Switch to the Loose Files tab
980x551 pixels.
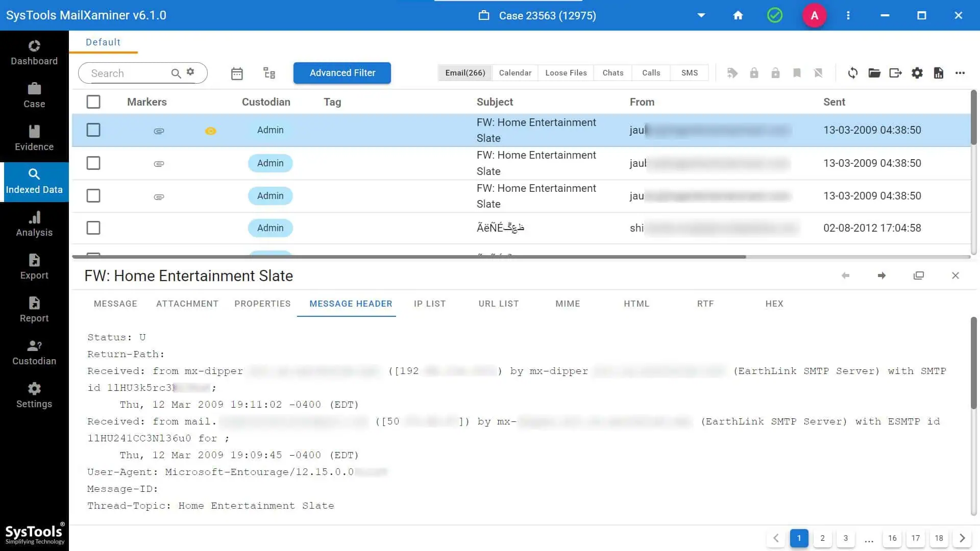(566, 73)
